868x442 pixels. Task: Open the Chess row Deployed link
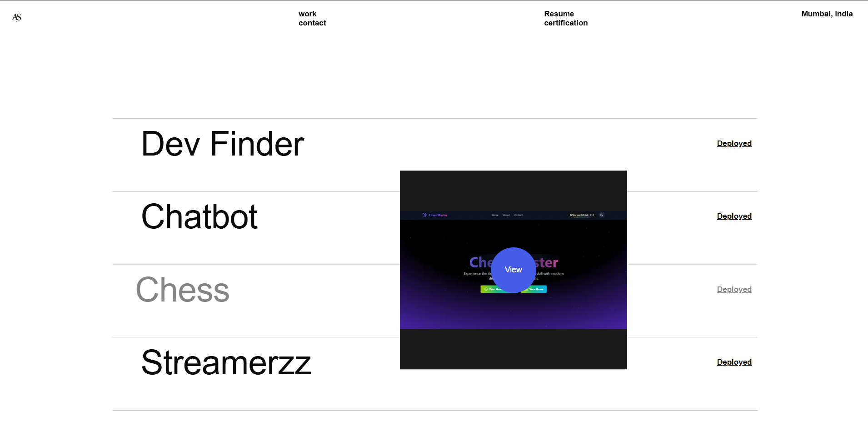(734, 289)
